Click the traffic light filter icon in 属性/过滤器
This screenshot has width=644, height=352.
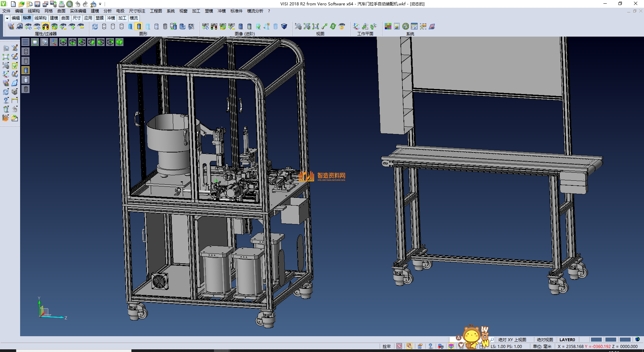point(46,26)
